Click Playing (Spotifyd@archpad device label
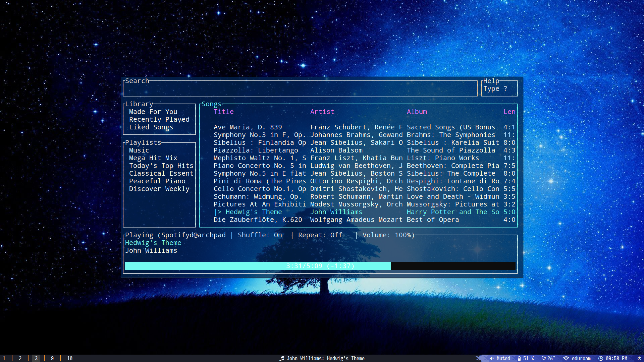The width and height of the screenshot is (644, 362). (x=175, y=235)
